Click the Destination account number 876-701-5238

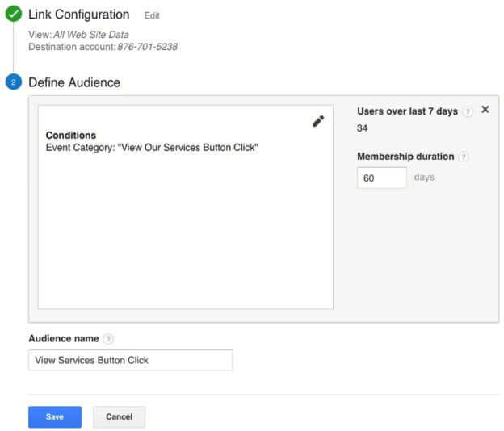pos(147,47)
